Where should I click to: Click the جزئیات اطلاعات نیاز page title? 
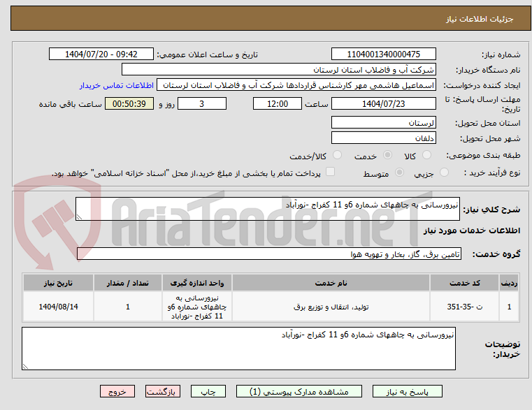[x=480, y=19]
